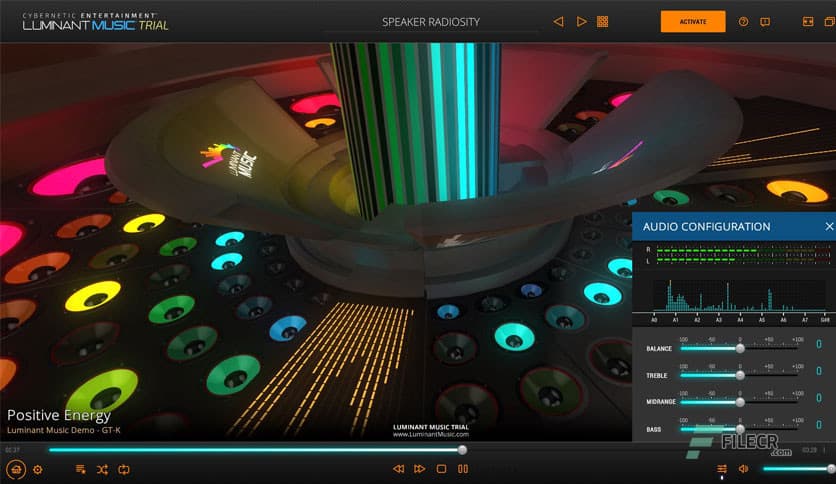
Task: Open the music home library button
Action: pos(16,470)
